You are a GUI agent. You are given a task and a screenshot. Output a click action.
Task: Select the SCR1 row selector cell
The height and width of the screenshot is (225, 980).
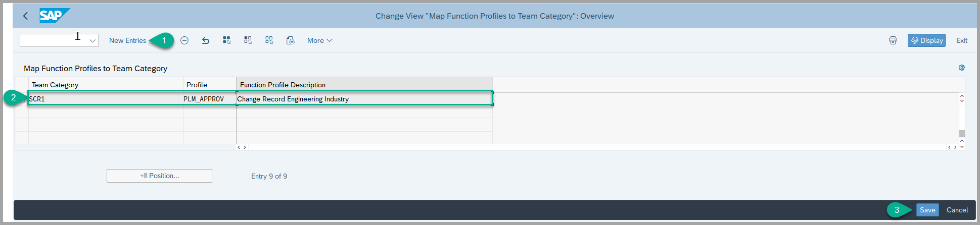coord(22,99)
